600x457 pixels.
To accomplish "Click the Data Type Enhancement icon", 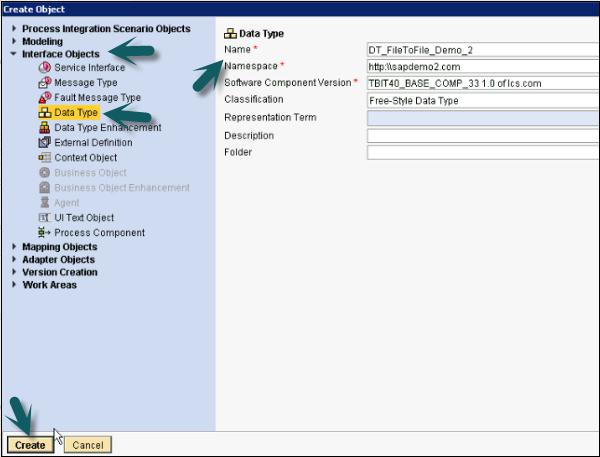I will point(45,127).
